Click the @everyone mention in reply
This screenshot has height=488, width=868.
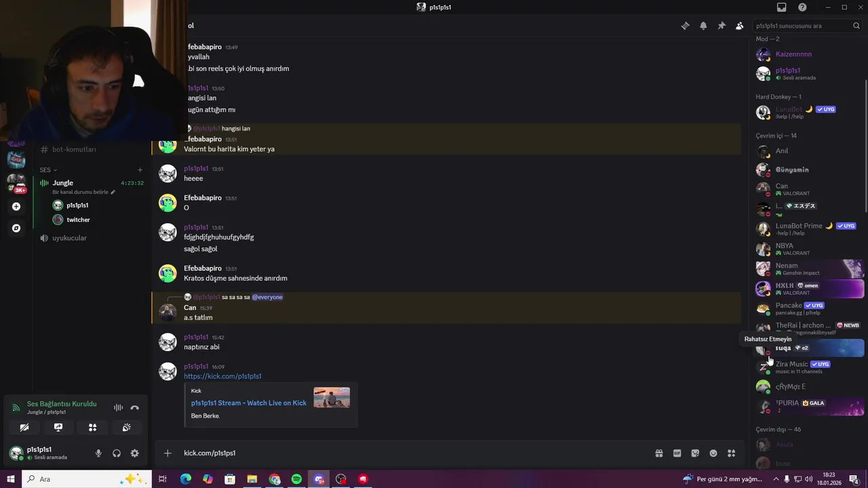click(x=267, y=297)
